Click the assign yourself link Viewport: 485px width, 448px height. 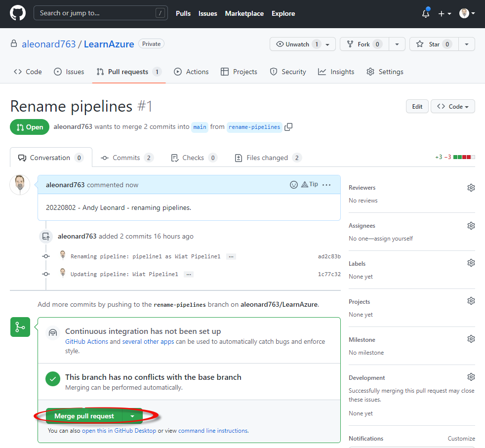(x=393, y=239)
